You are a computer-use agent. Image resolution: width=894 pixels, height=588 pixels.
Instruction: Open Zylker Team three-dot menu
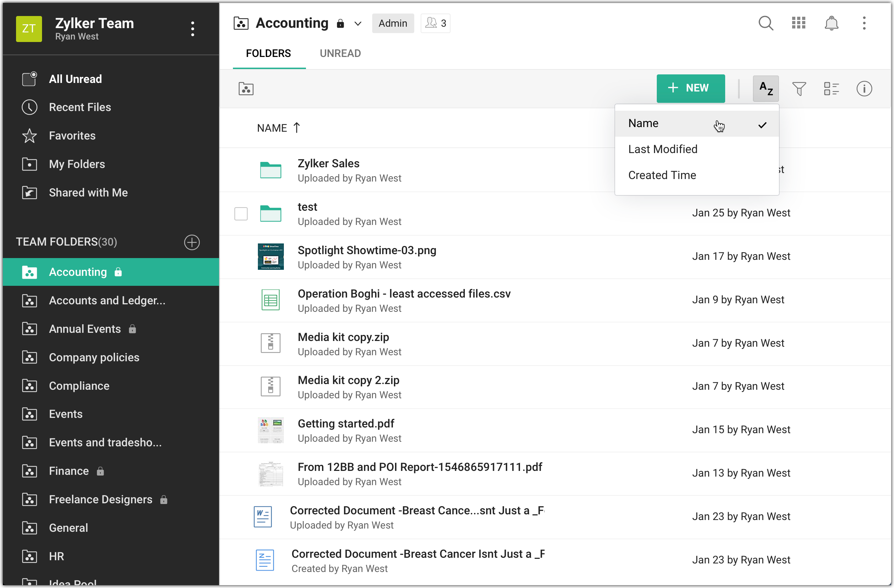[x=192, y=29]
